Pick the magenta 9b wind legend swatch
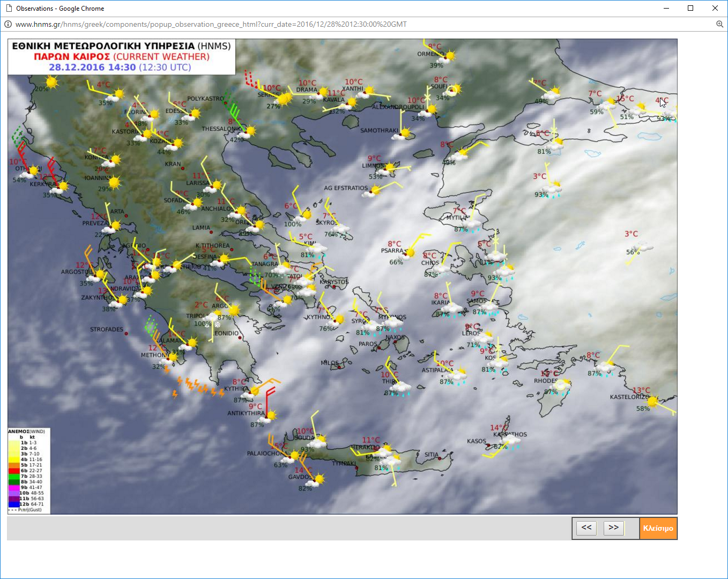This screenshot has width=728, height=579. coord(14,487)
